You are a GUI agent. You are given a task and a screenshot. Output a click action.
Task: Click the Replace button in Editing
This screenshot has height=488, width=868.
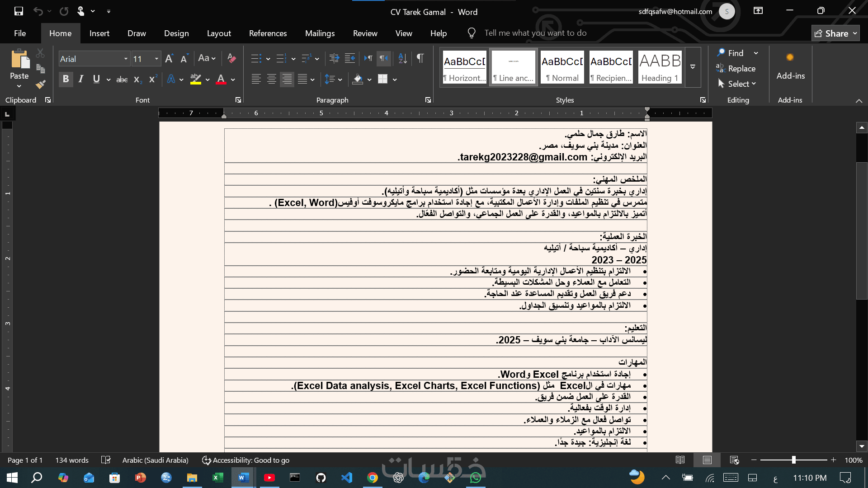pyautogui.click(x=736, y=69)
